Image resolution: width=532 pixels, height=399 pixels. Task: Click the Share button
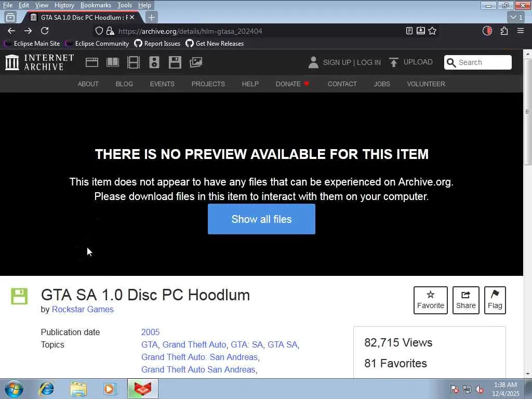(466, 300)
